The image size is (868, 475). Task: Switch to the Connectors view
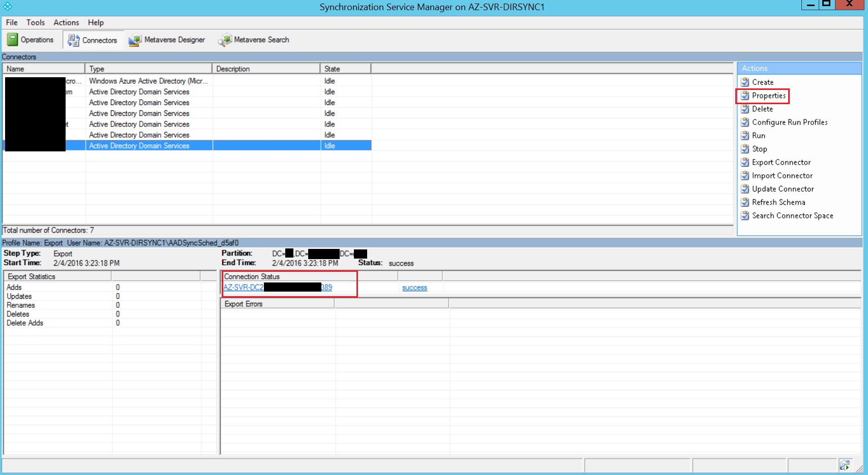[x=93, y=40]
